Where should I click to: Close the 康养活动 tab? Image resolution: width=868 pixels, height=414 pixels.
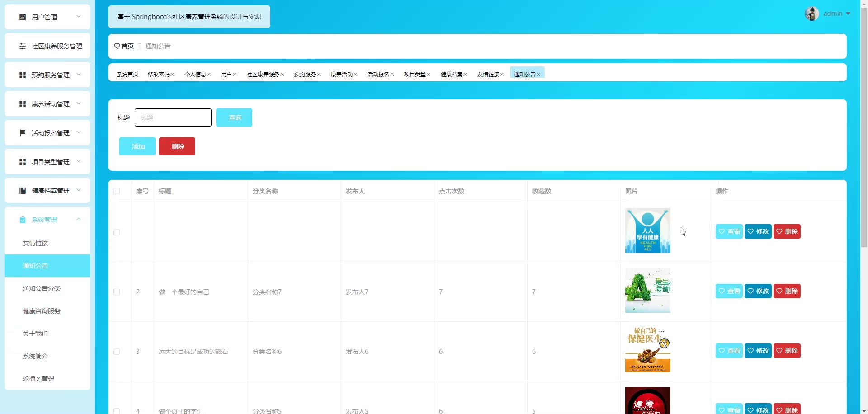click(x=355, y=75)
